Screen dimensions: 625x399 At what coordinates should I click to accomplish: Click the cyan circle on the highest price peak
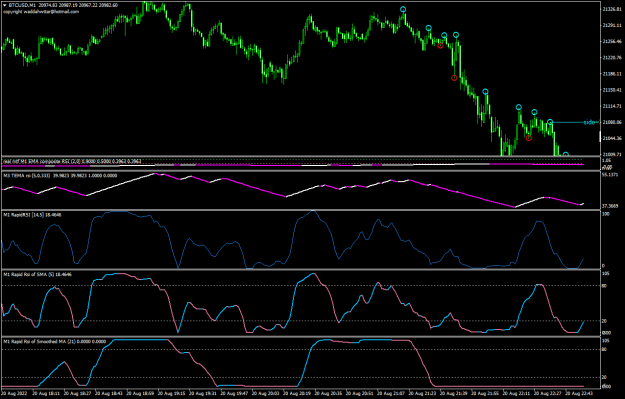pos(403,9)
